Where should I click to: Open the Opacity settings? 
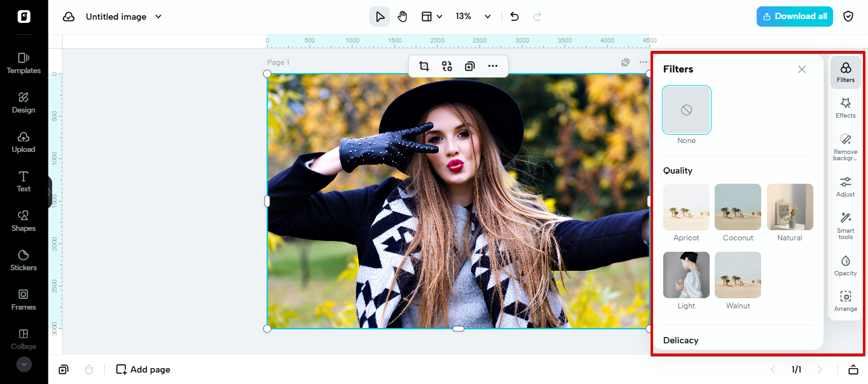[x=845, y=265]
